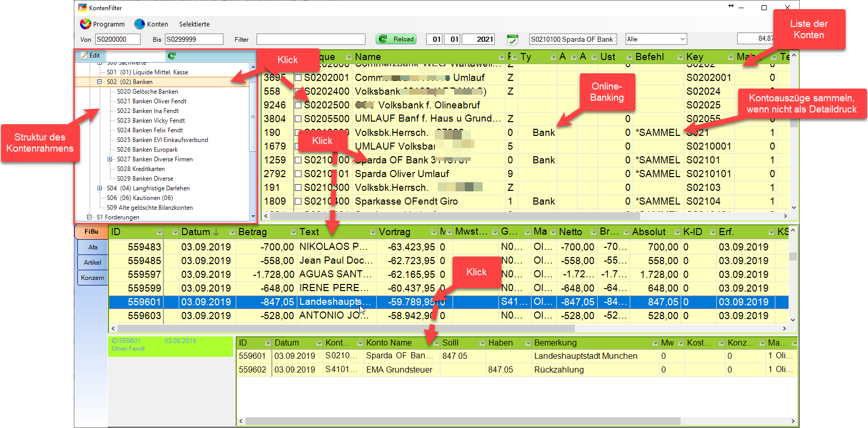Screen dimensions: 868x428
Task: Tick the checkbox for account S0202001
Action: point(298,78)
